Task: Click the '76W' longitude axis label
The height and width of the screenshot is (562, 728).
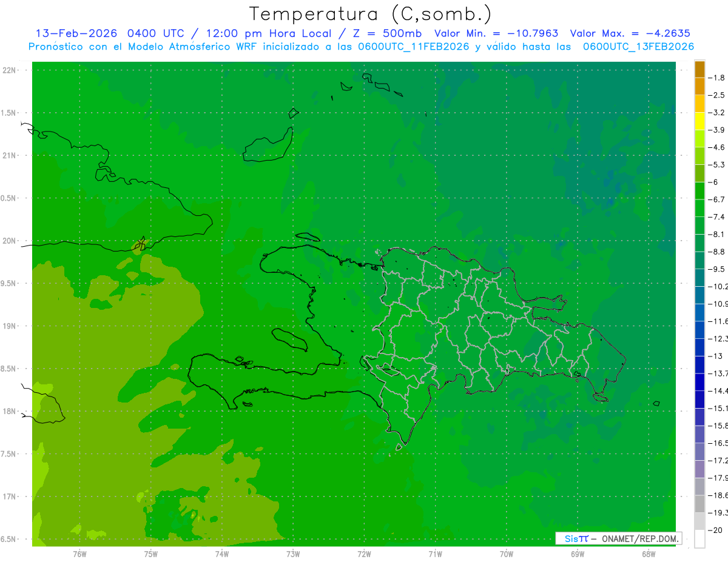Action: 79,554
